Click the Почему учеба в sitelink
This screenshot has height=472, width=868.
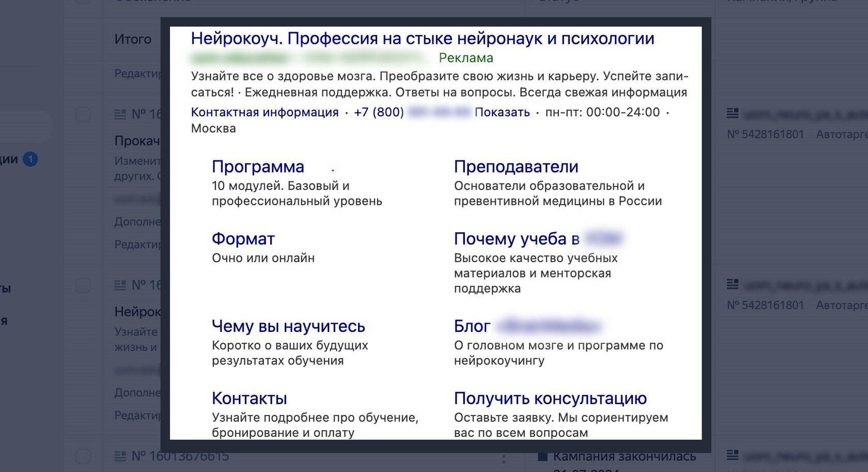517,239
